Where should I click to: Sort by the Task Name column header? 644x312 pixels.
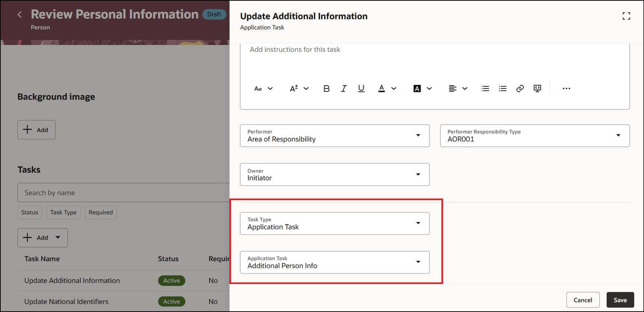click(42, 259)
